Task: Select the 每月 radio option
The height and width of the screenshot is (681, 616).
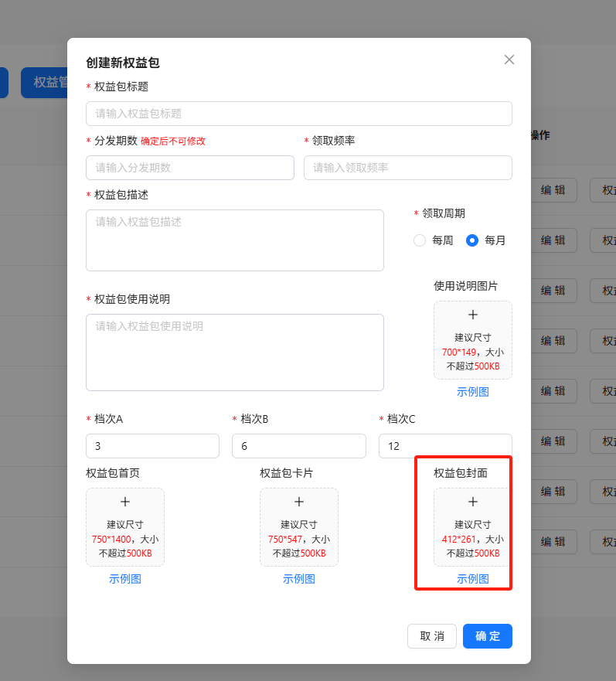Action: pyautogui.click(x=472, y=240)
